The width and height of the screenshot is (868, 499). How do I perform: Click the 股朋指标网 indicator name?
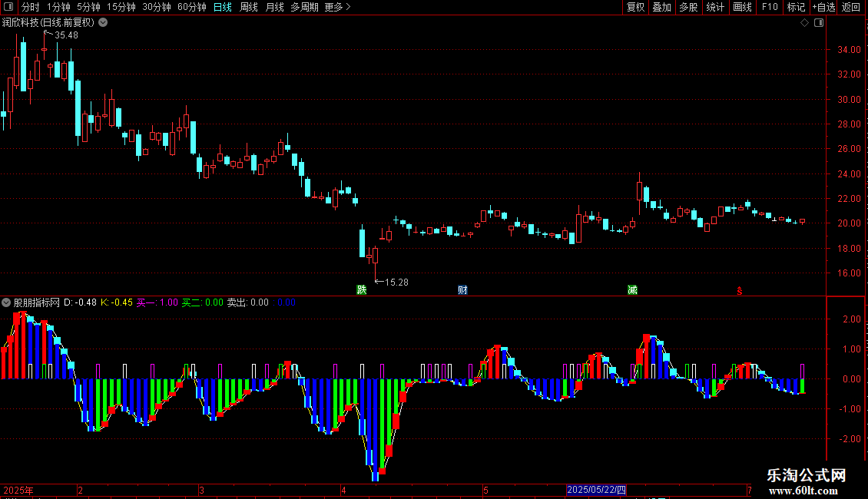(37, 302)
